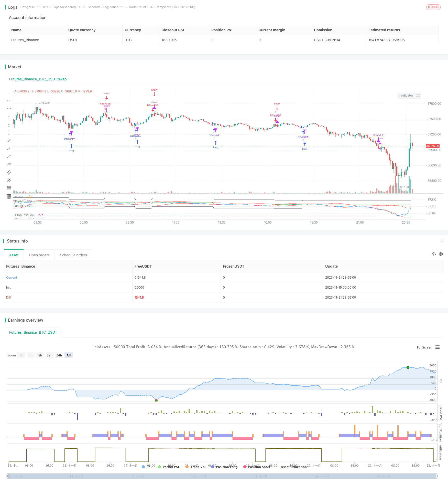The image size is (448, 486).
Task: Select the Futures_Binance_BTC_USDT earnings tab
Action: (33, 332)
